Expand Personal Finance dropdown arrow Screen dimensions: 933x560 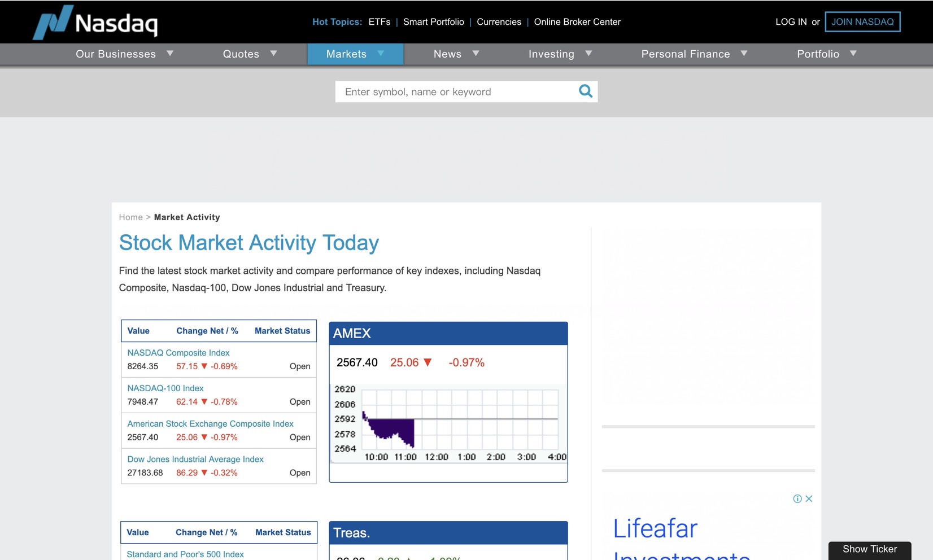(x=744, y=54)
